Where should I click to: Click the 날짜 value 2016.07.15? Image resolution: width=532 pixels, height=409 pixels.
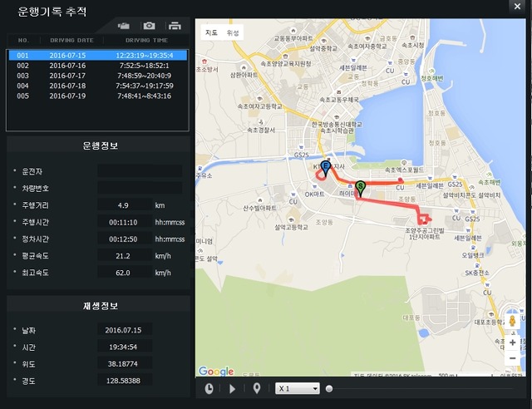(x=125, y=330)
